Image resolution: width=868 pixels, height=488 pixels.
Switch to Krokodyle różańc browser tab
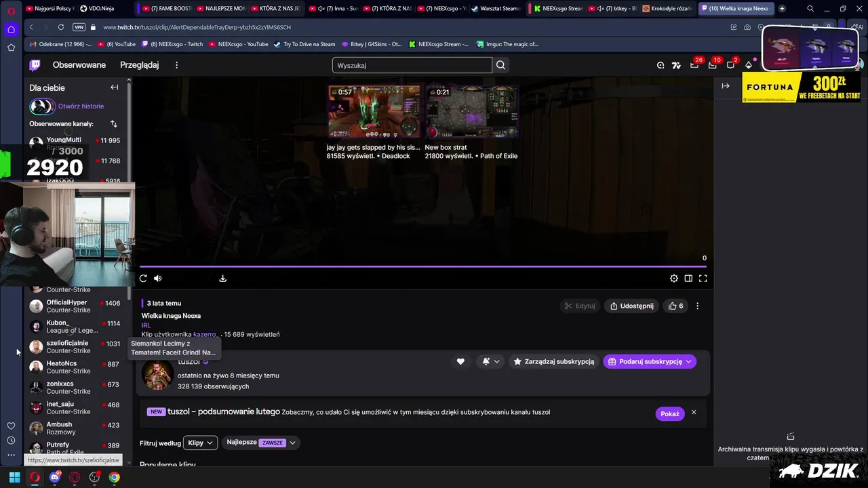click(667, 8)
